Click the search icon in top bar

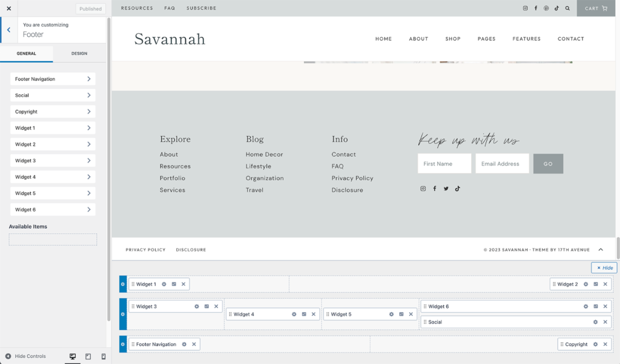[567, 8]
